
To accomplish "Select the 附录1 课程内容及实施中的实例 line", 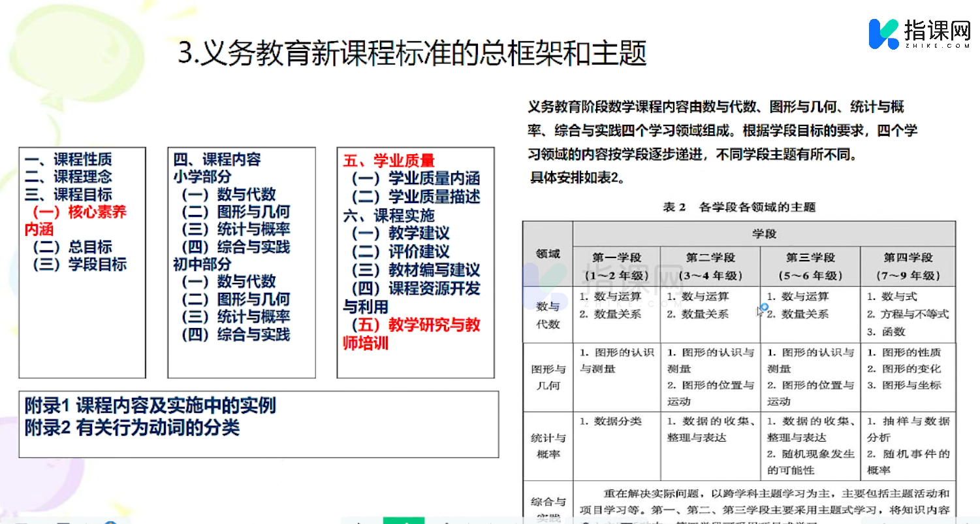I will click(150, 406).
